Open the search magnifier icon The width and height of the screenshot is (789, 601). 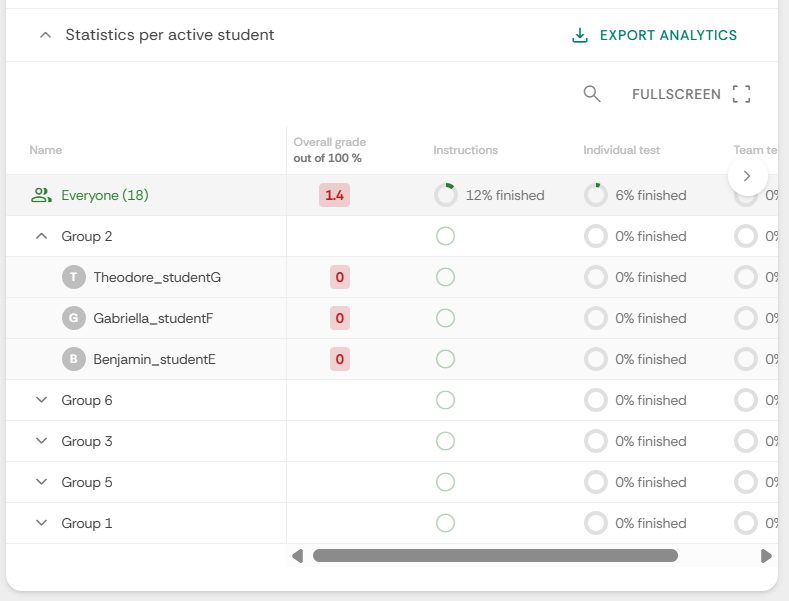(x=592, y=94)
